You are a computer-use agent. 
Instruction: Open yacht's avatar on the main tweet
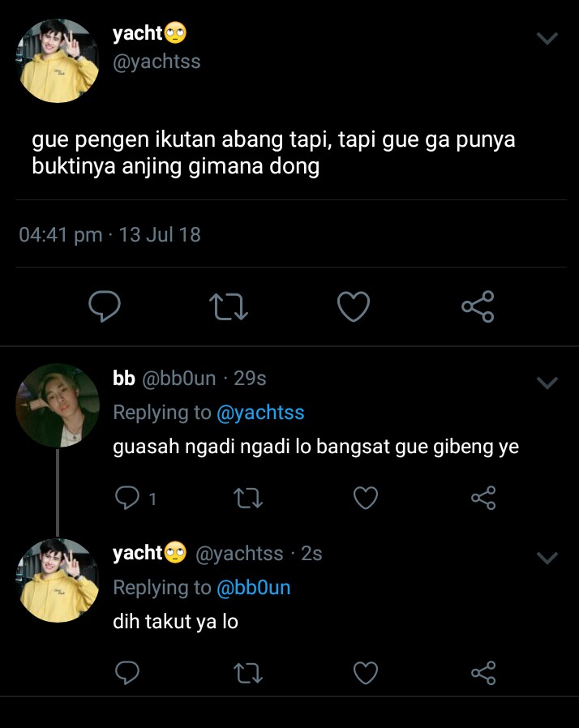(58, 60)
